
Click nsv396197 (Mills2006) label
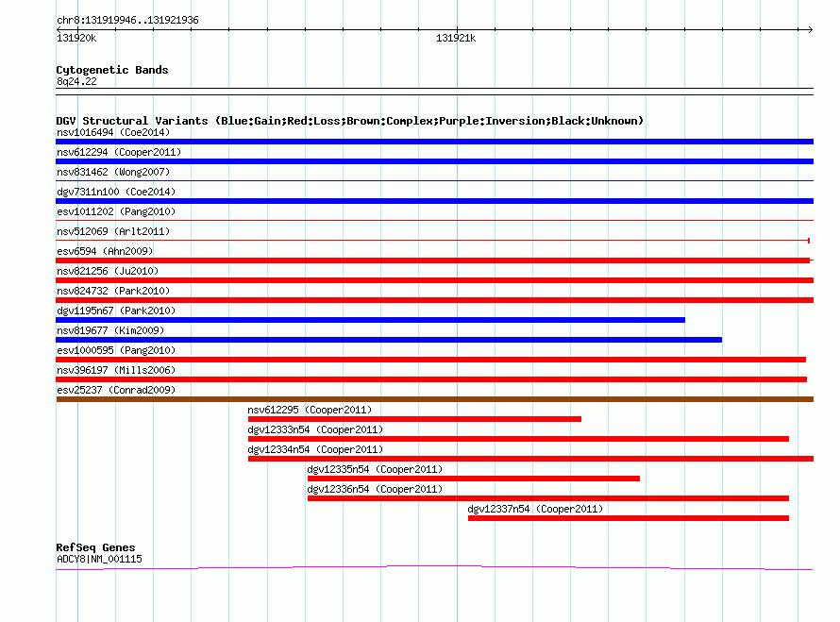tap(116, 370)
